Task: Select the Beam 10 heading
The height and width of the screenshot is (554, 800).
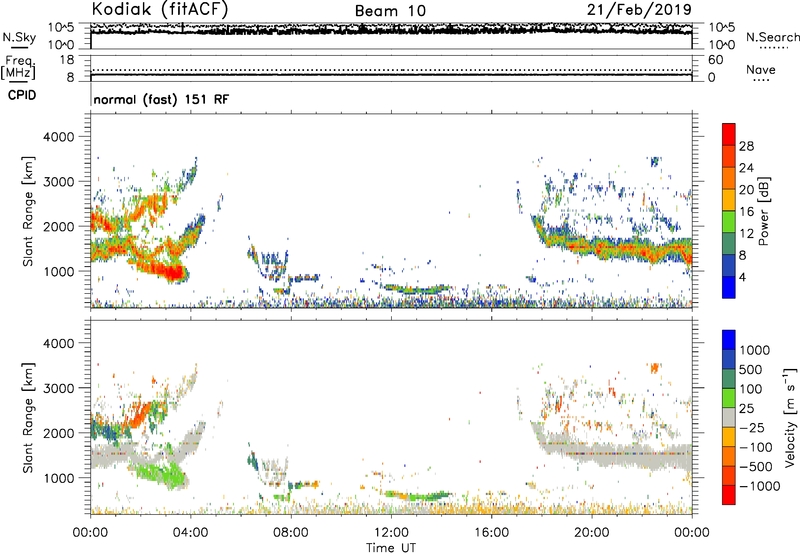Action: click(390, 11)
